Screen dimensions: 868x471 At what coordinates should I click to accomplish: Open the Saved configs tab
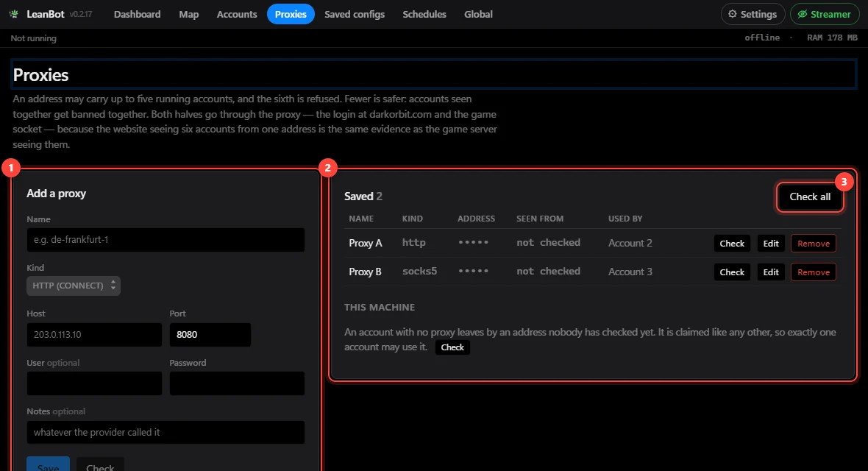pos(355,14)
